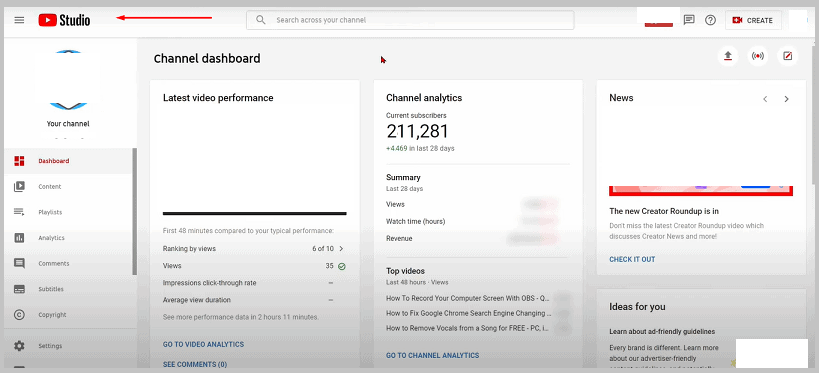Click GO TO VIDEO ANALYTICS link

coord(203,344)
